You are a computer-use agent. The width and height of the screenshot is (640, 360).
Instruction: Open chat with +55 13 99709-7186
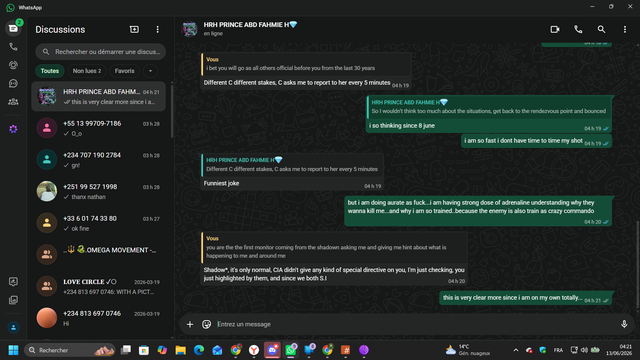tap(98, 128)
